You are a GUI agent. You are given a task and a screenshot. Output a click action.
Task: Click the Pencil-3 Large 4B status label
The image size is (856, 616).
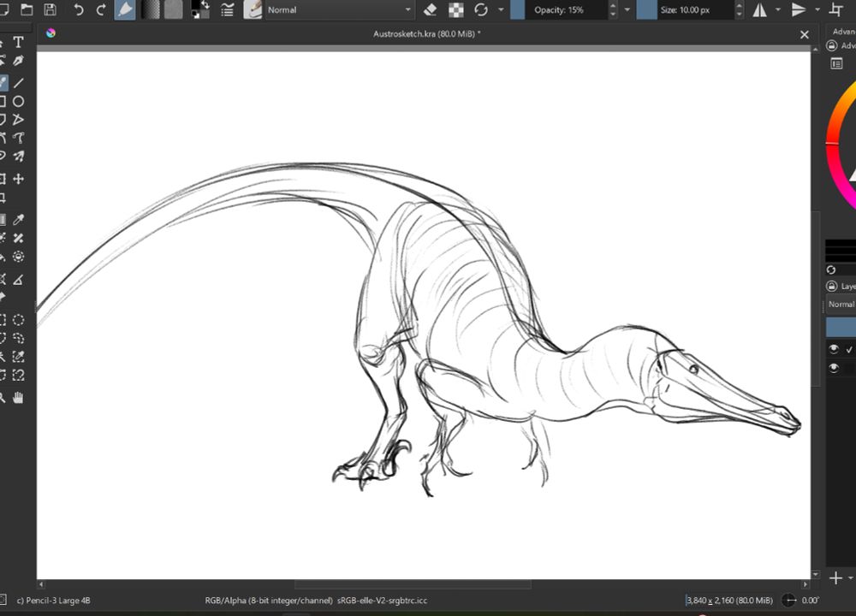tap(53, 601)
